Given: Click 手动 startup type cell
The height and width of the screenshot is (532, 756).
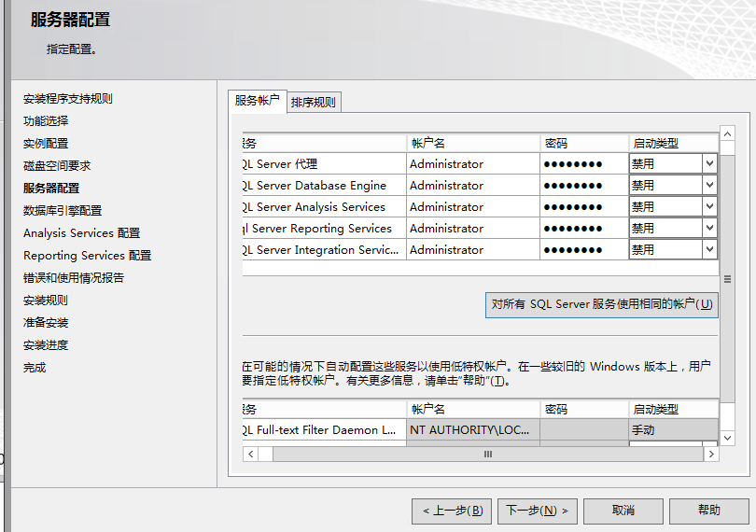Looking at the screenshot, I should pyautogui.click(x=674, y=429).
